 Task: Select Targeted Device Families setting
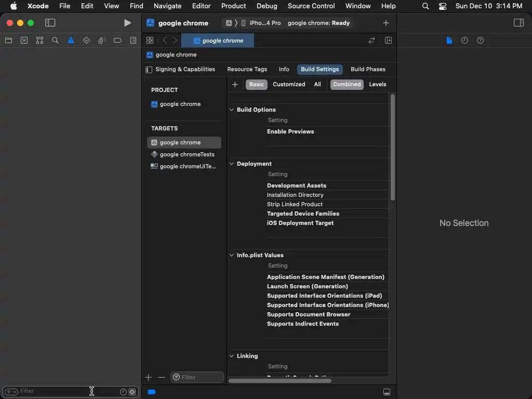303,214
